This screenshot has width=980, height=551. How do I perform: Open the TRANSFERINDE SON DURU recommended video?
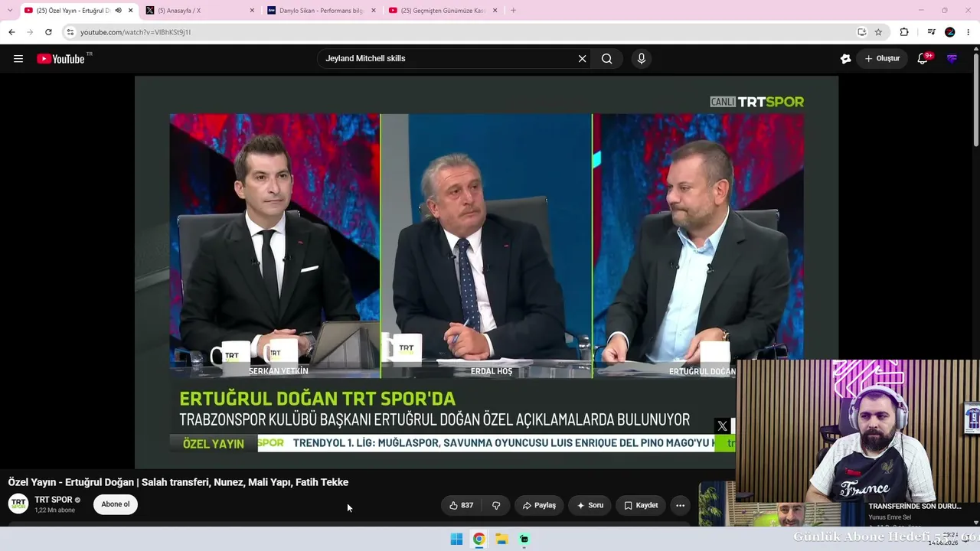point(915,506)
